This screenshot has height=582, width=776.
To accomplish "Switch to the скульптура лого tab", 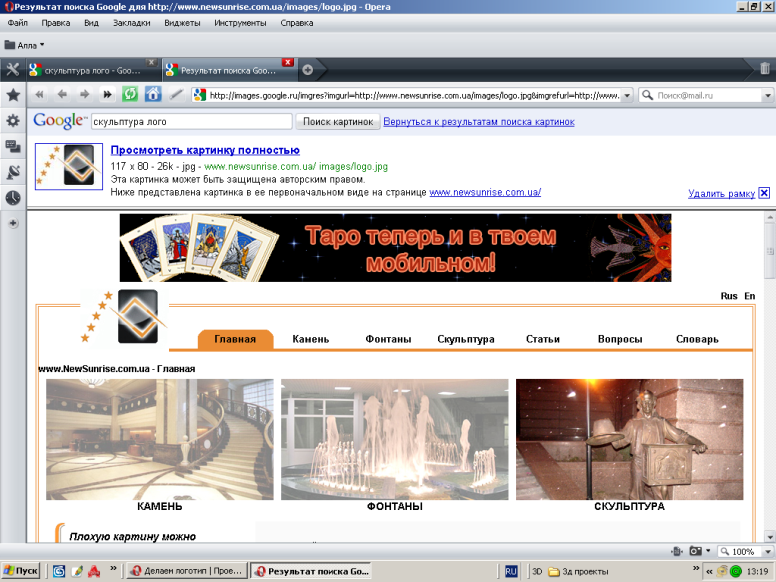I will [93, 70].
